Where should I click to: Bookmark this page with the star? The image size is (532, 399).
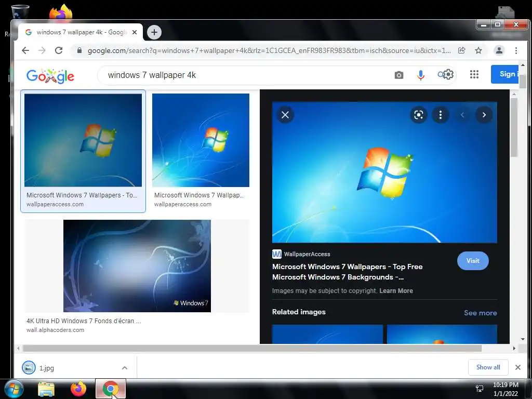[478, 50]
